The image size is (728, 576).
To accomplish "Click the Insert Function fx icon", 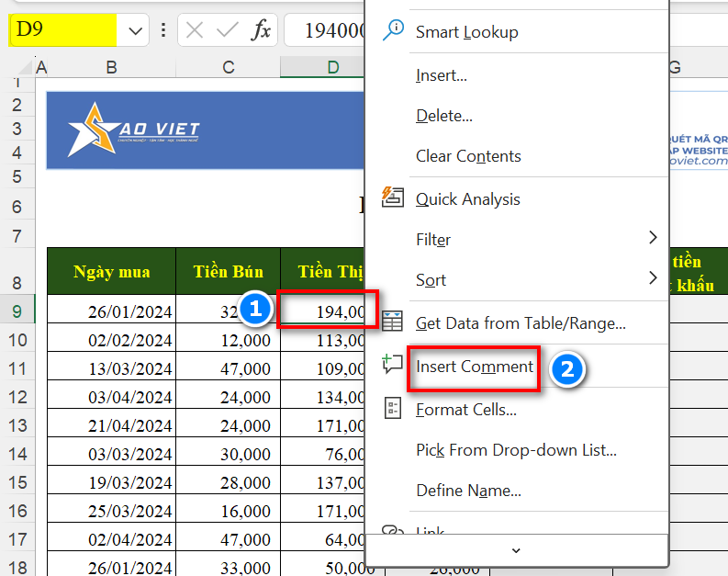I will coord(262,30).
